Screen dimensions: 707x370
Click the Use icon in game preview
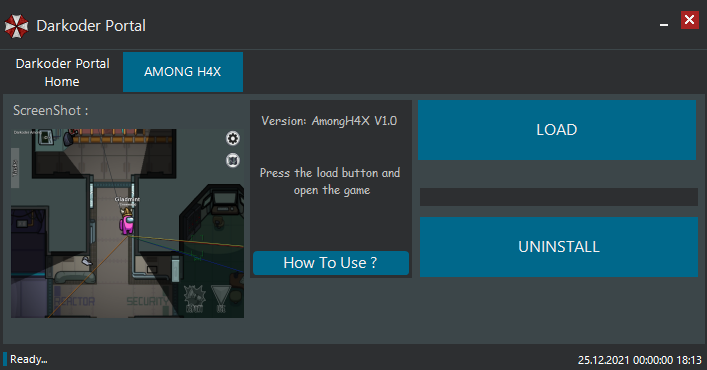pos(221,299)
